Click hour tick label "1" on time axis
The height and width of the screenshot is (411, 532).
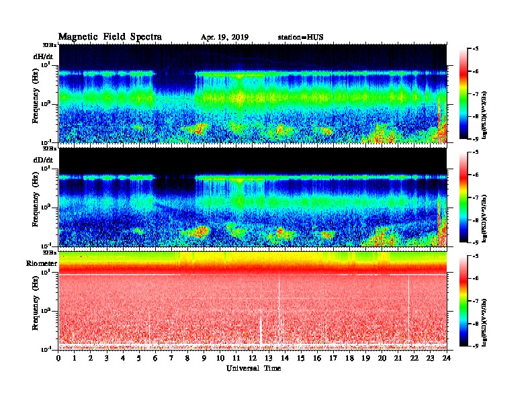[x=75, y=358]
